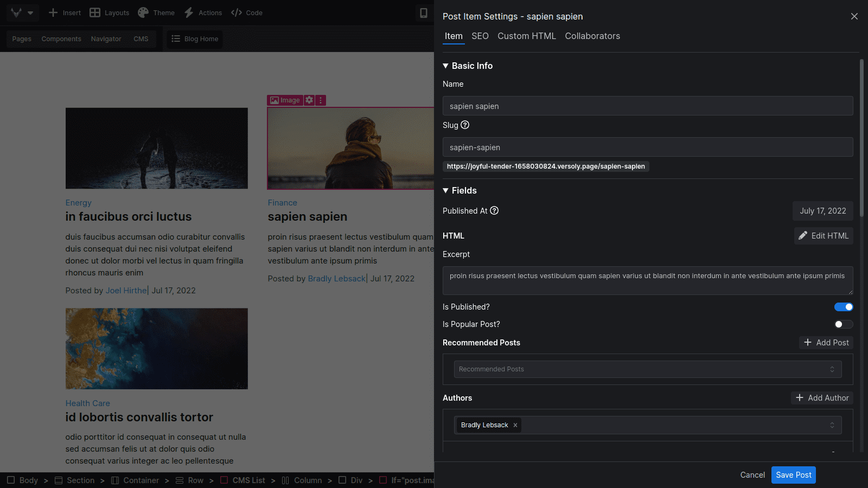Switch to the SEO tab

pos(480,36)
